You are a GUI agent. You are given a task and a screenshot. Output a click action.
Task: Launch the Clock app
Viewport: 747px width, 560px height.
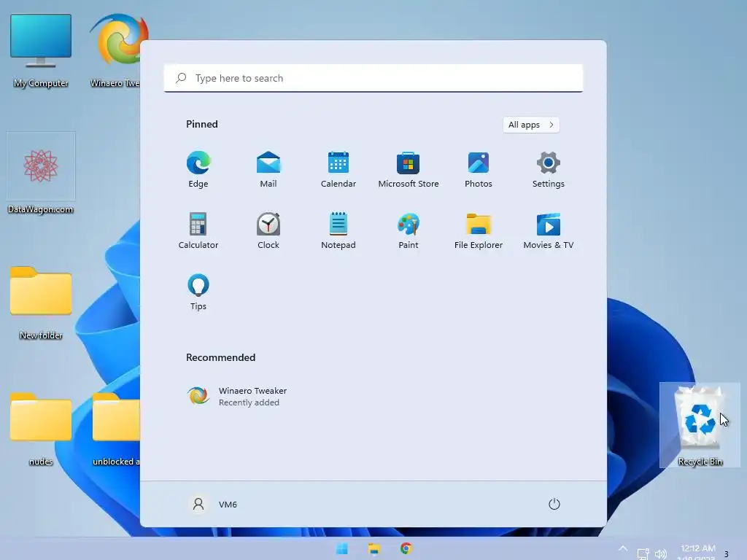(x=268, y=231)
